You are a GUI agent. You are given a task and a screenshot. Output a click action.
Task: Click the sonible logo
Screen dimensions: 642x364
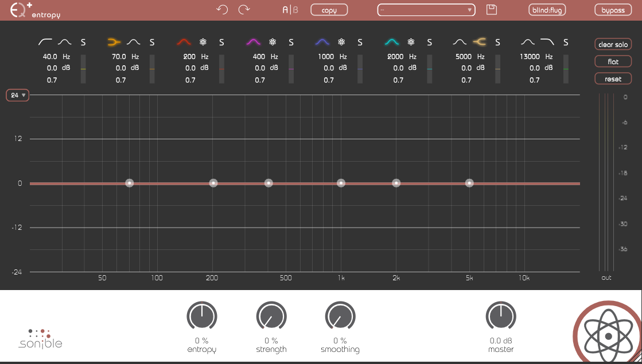[x=40, y=338]
